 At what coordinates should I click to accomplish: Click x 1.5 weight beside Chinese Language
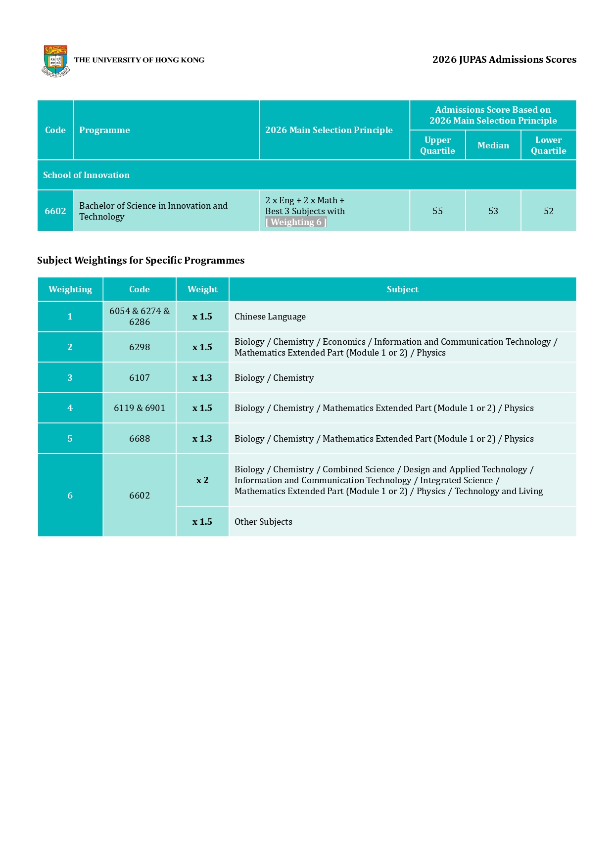coord(202,317)
